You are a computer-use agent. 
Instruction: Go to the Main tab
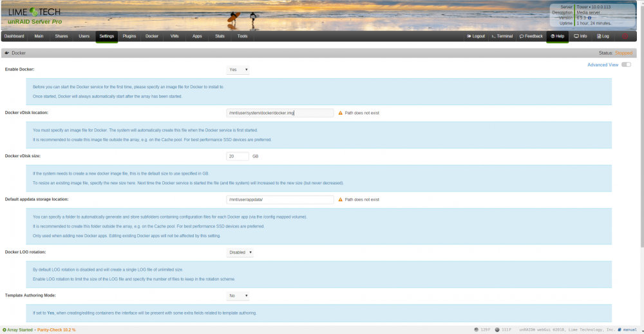point(39,36)
